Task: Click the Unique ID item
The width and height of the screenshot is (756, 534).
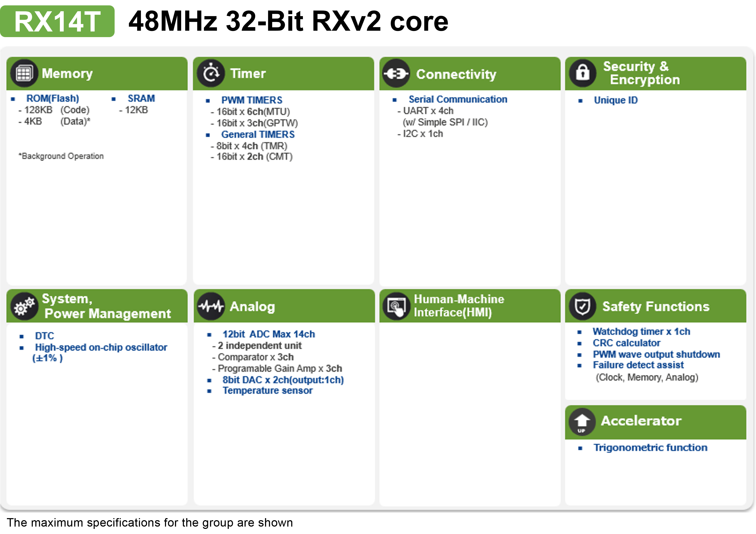Action: click(x=615, y=100)
